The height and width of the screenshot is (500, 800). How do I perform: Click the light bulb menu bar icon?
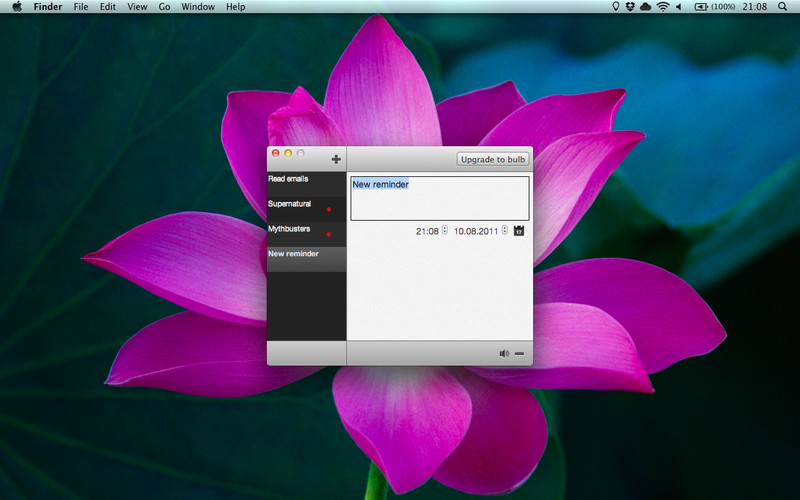615,7
